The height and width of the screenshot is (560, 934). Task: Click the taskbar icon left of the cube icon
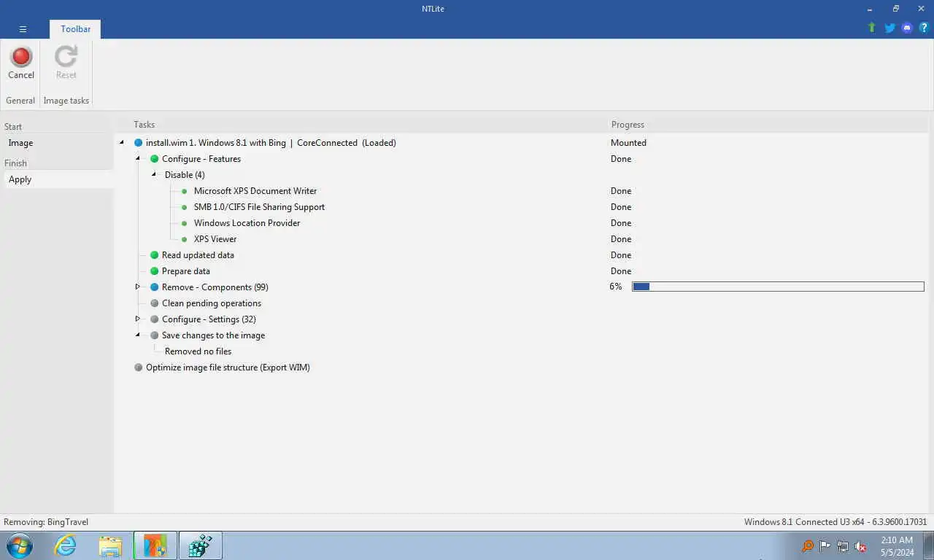click(155, 545)
